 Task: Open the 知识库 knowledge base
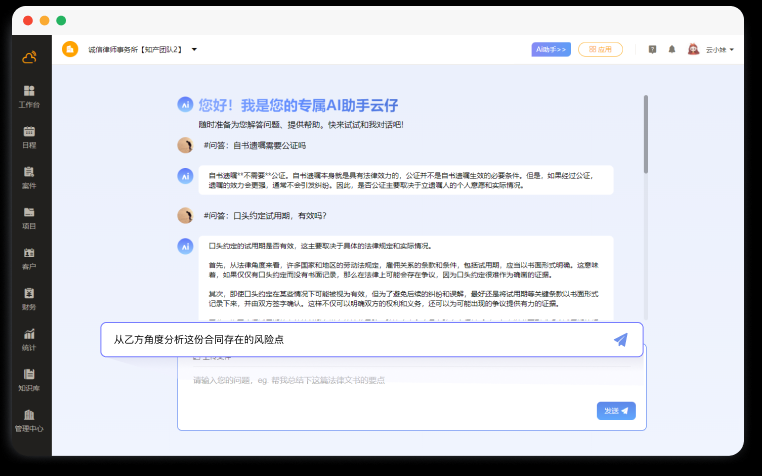[x=29, y=379]
